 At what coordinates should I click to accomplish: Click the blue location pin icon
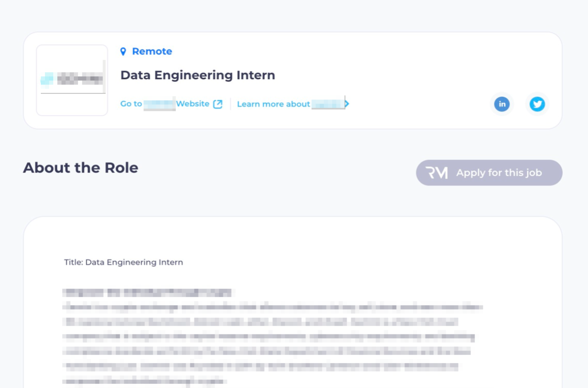[x=123, y=52]
